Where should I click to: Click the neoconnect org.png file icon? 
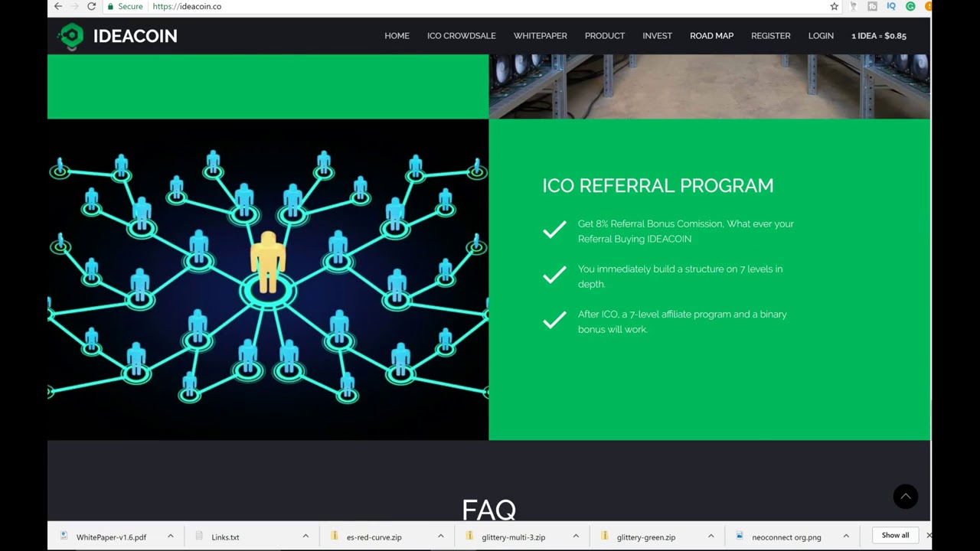point(740,536)
